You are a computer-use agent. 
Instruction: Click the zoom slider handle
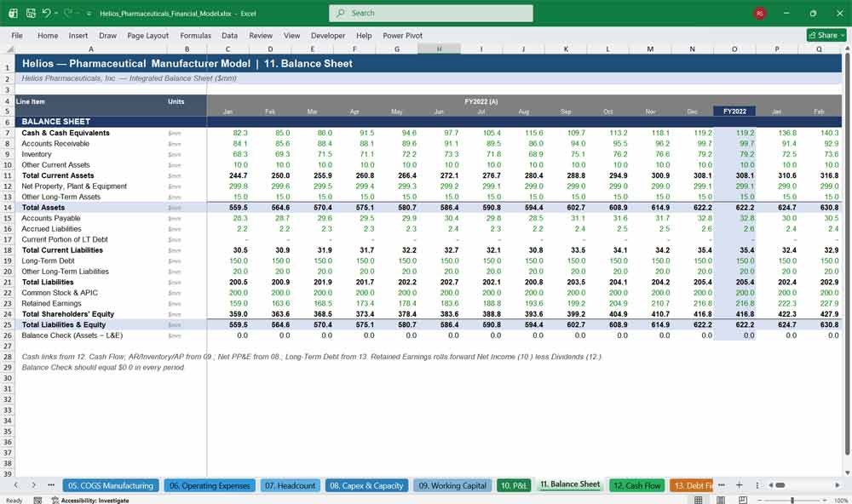(792, 500)
